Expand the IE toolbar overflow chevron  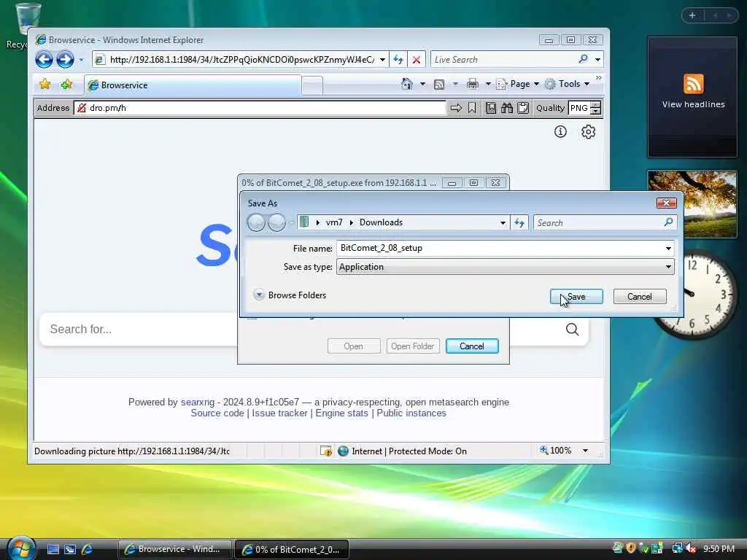pyautogui.click(x=599, y=77)
